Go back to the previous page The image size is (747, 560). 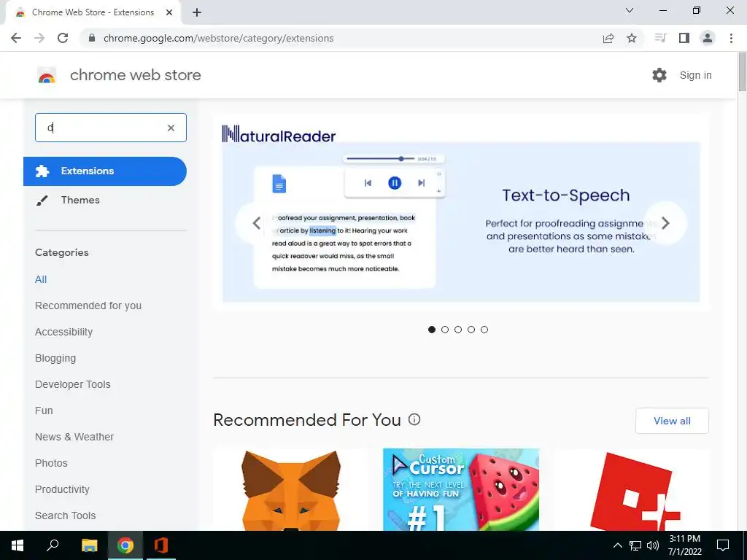16,38
